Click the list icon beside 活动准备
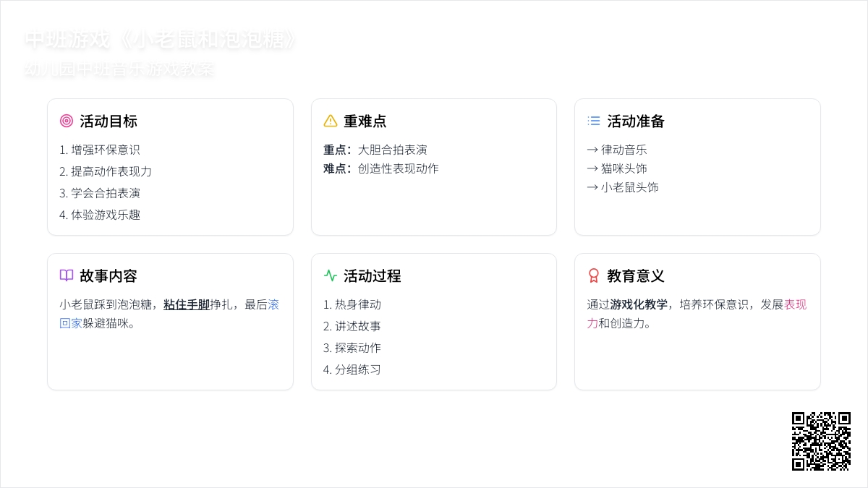 [594, 121]
